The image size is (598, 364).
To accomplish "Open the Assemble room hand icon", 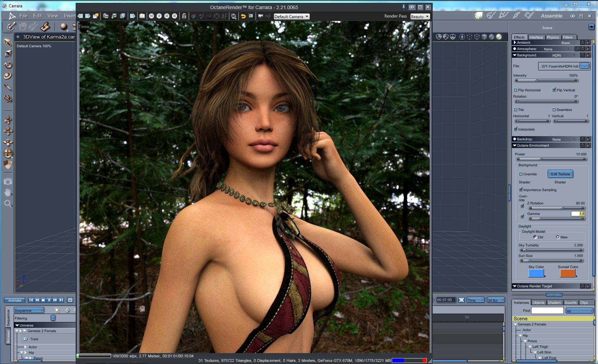I will [478, 15].
